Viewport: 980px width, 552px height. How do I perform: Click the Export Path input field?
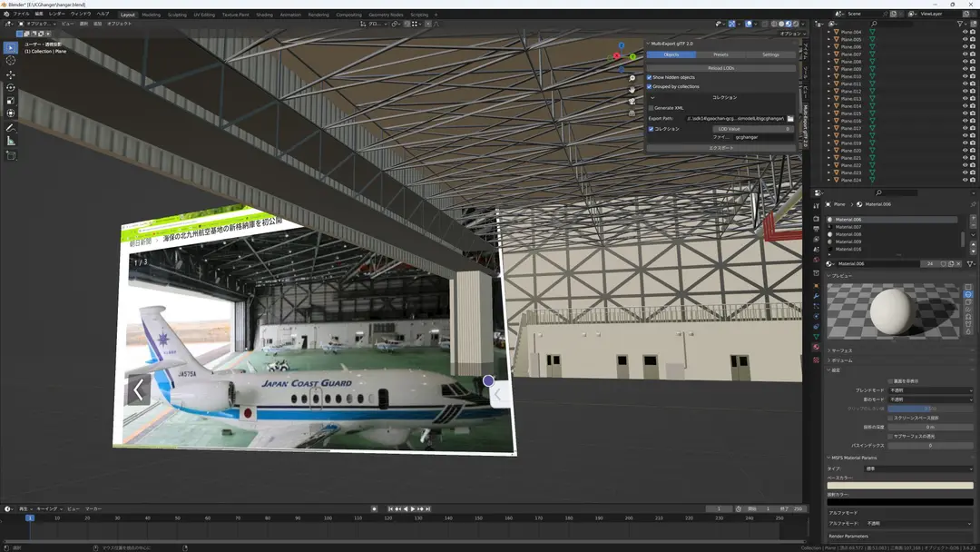coord(735,119)
